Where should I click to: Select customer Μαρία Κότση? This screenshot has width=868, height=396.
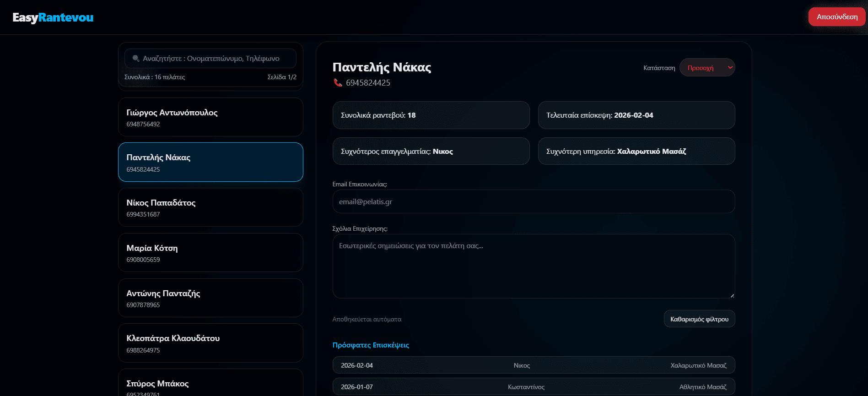click(210, 253)
